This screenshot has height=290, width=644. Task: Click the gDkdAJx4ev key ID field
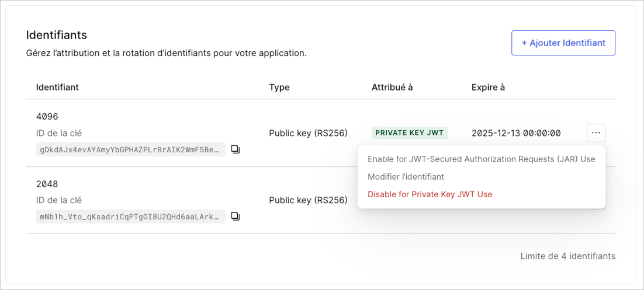(x=130, y=150)
